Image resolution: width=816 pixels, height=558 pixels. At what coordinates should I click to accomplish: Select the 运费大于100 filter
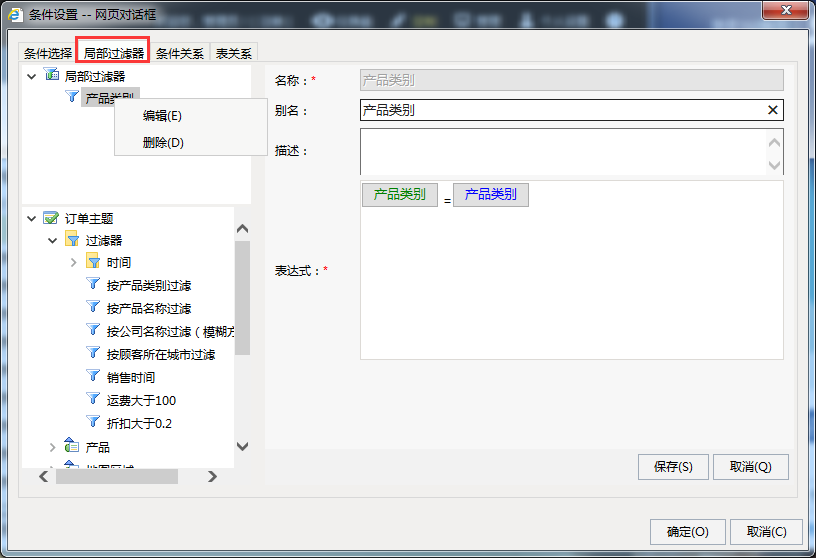[x=141, y=400]
